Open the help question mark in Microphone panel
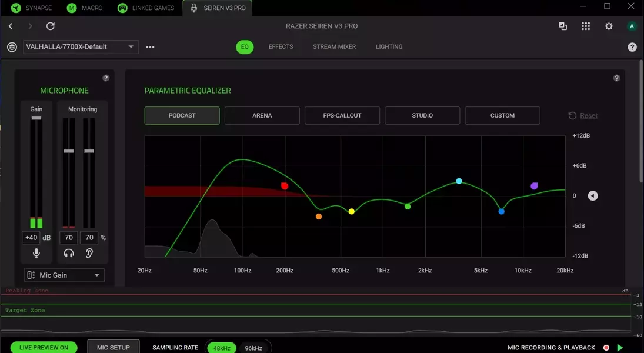The height and width of the screenshot is (353, 644). point(106,78)
